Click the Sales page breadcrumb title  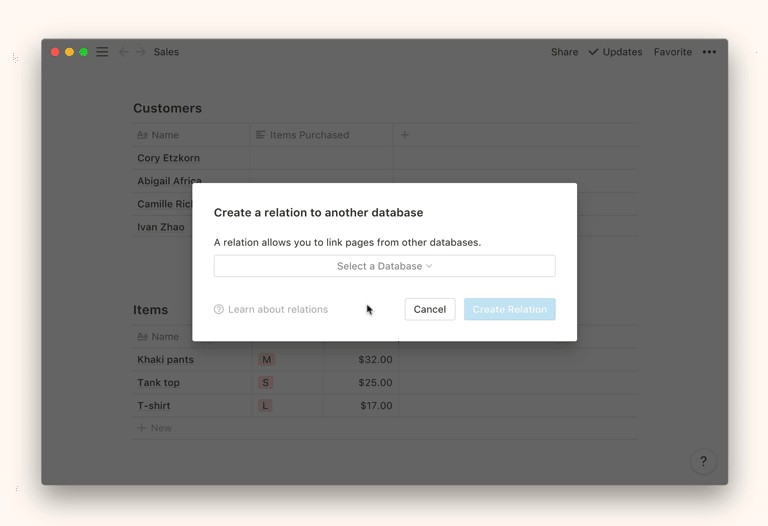pyautogui.click(x=166, y=52)
